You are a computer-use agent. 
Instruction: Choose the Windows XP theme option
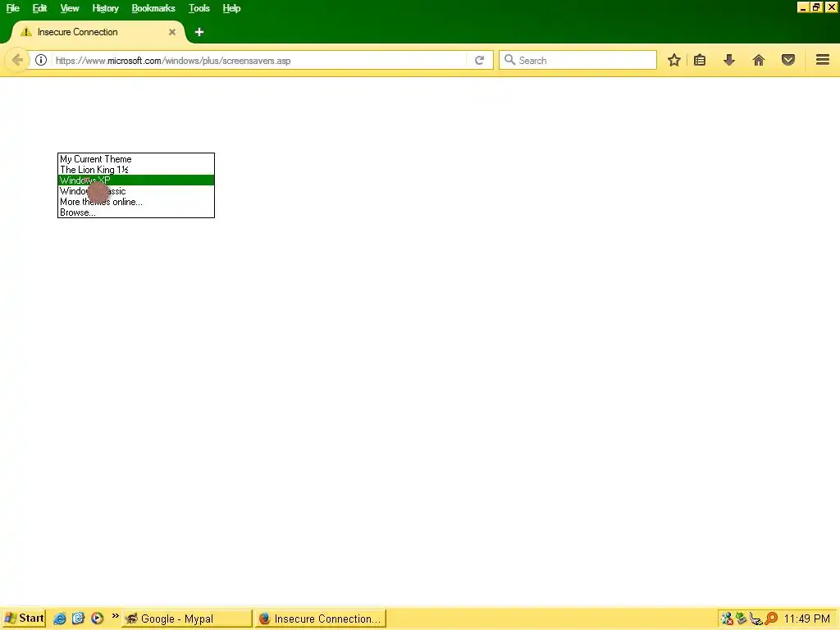(136, 180)
